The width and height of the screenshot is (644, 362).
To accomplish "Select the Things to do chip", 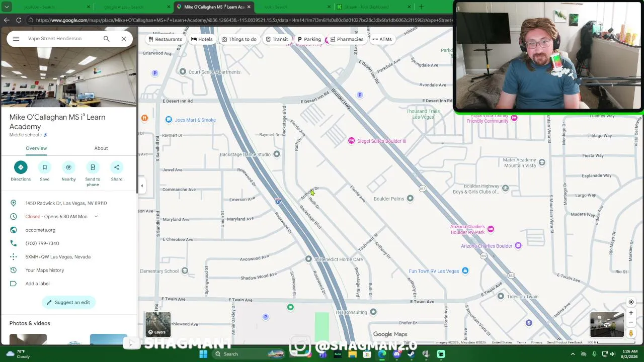I will point(239,39).
